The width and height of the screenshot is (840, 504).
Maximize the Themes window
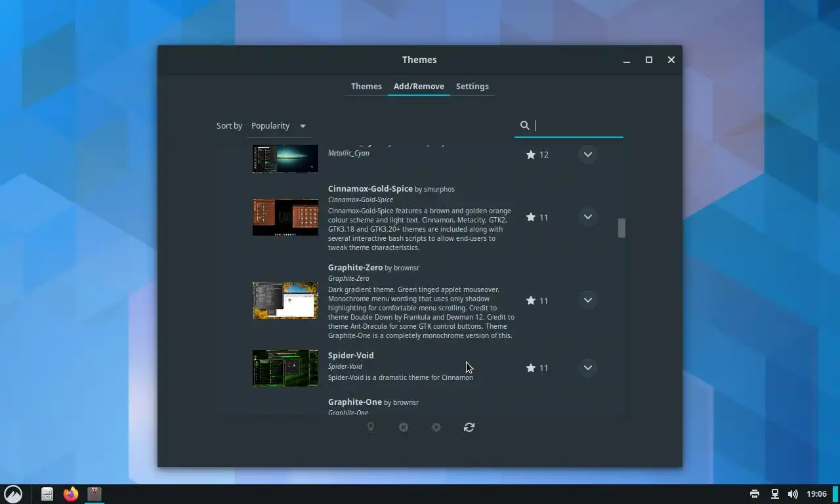tap(649, 60)
